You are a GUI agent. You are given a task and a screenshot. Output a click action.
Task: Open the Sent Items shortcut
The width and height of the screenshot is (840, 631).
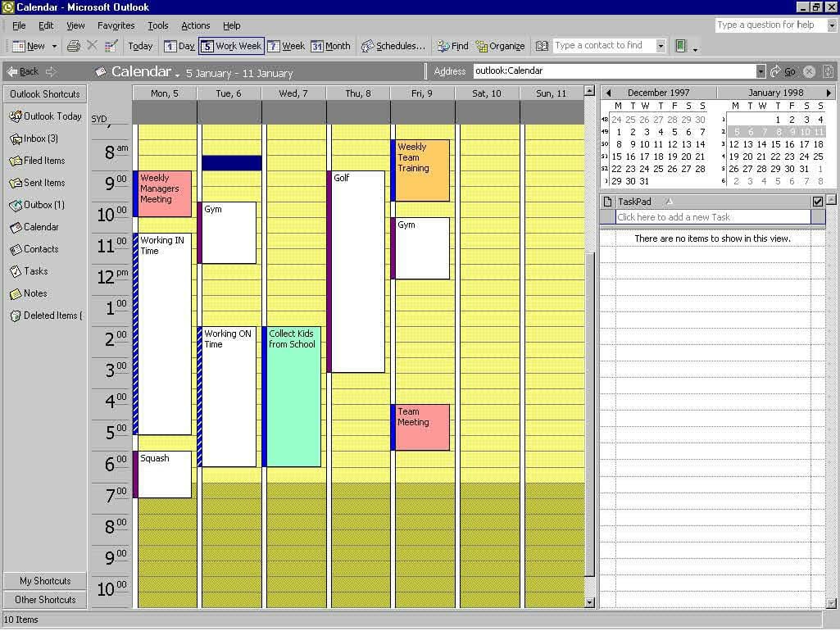pyautogui.click(x=37, y=183)
